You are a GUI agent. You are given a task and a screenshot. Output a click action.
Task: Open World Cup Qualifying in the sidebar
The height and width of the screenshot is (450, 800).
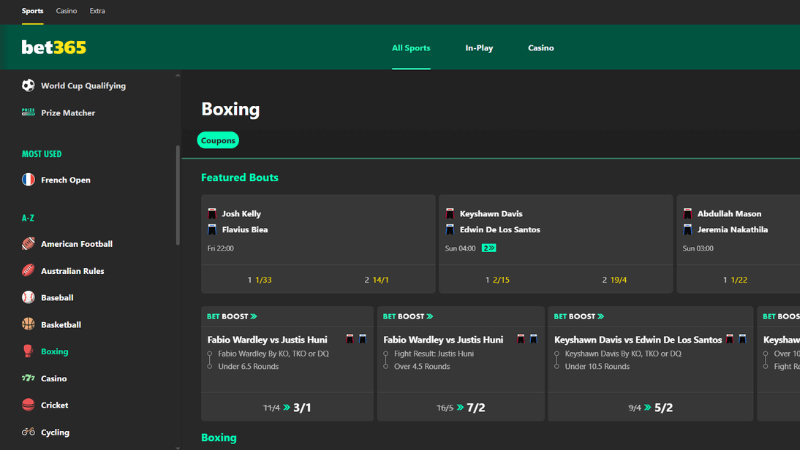(83, 86)
